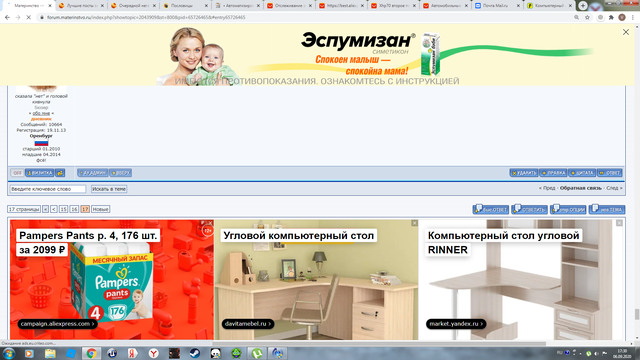
Task: Bookmark the page with star icon
Action: pyautogui.click(x=587, y=18)
